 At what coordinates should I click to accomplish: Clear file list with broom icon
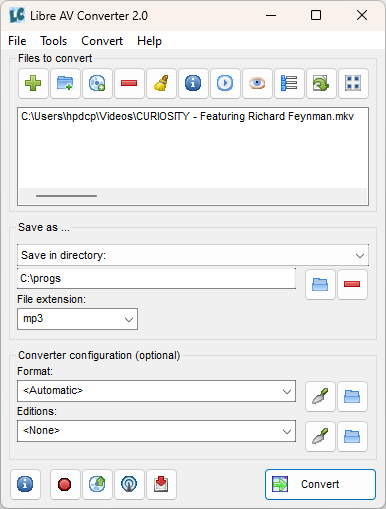[161, 83]
